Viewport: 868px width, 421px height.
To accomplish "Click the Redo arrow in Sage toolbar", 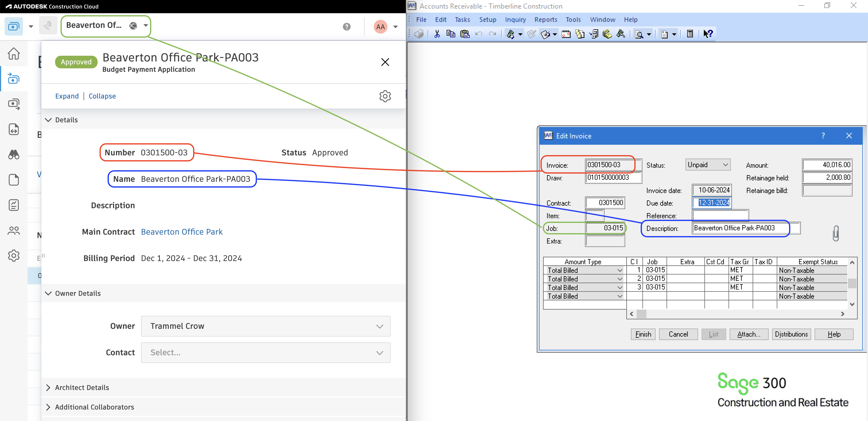I will [x=492, y=34].
